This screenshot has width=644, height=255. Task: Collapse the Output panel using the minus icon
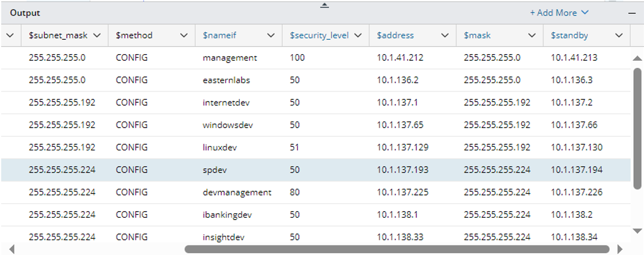pos(632,13)
